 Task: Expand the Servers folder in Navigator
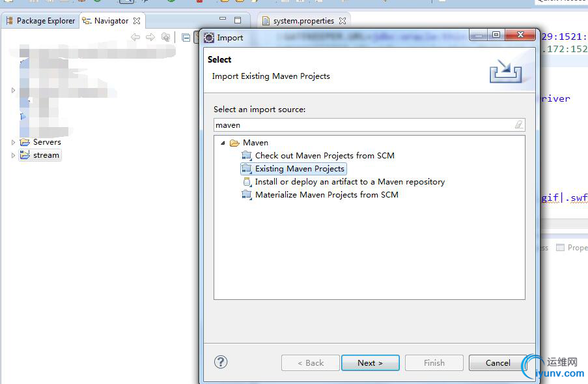[13, 142]
